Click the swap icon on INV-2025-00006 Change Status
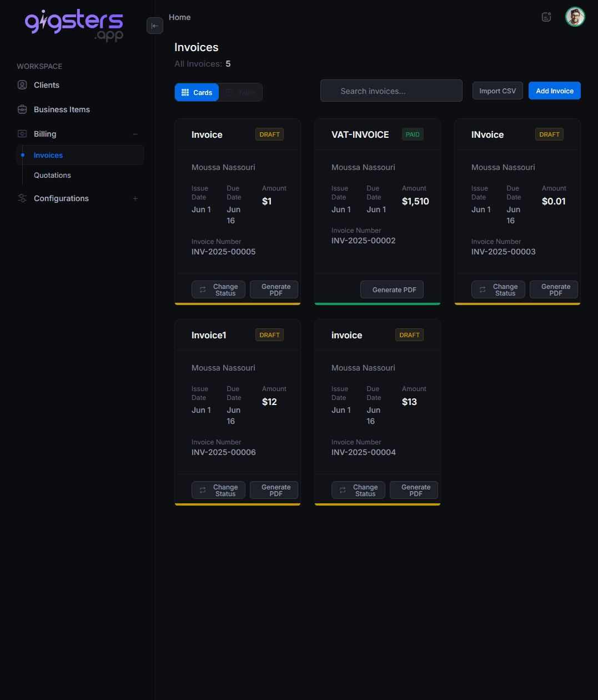The width and height of the screenshot is (598, 700). tap(203, 490)
